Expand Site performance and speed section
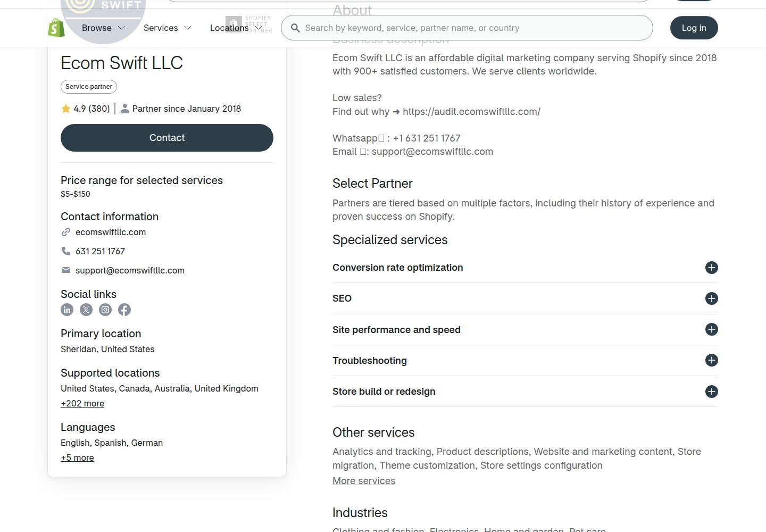The height and width of the screenshot is (532, 766). click(712, 329)
